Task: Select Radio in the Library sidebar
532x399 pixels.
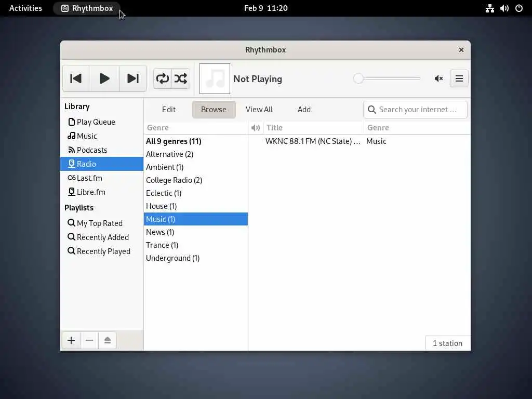Action: (x=102, y=164)
